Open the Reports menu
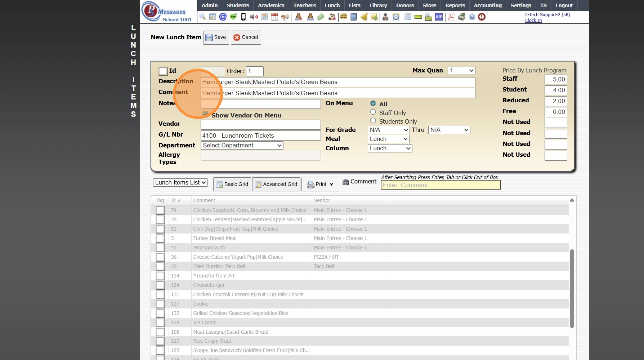The height and width of the screenshot is (360, 644). (455, 5)
